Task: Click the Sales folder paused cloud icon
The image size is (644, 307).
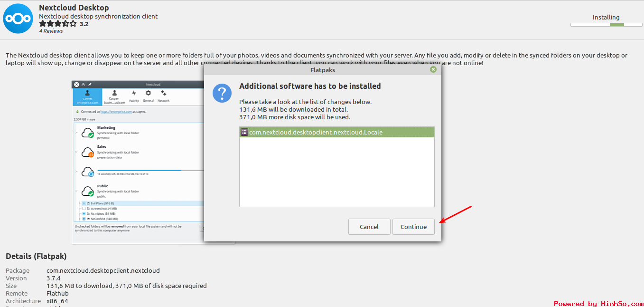Action: [88, 152]
